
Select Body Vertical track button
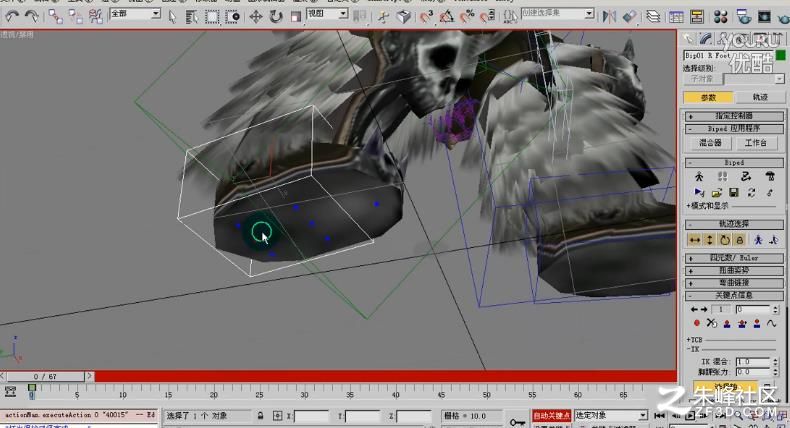coord(709,240)
